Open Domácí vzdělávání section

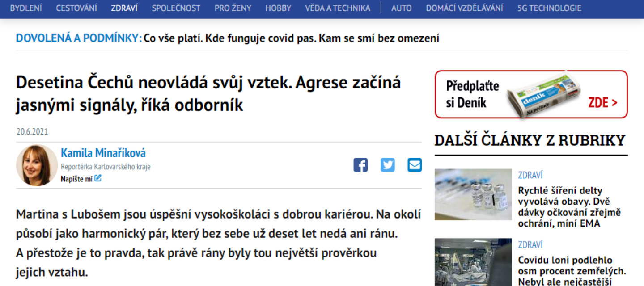(464, 8)
